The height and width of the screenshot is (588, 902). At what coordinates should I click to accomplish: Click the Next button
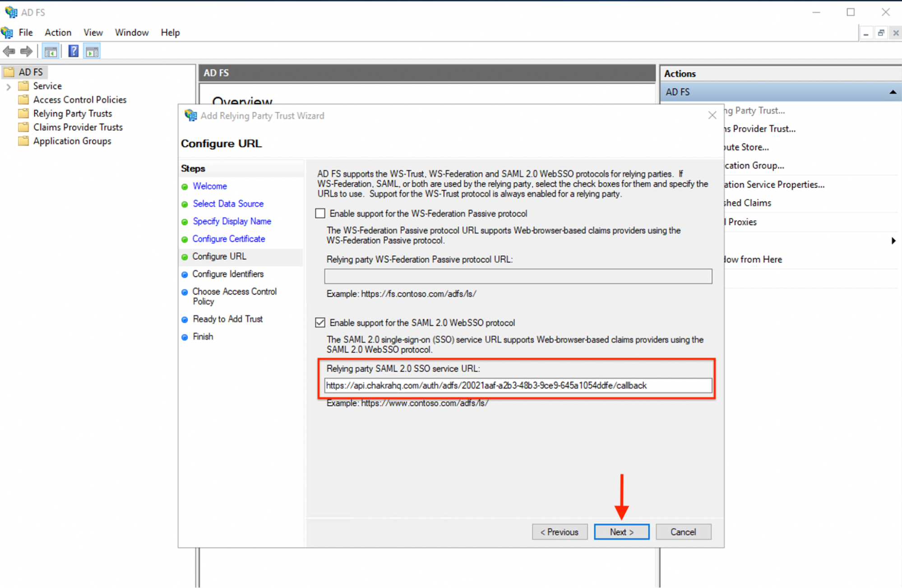click(621, 532)
